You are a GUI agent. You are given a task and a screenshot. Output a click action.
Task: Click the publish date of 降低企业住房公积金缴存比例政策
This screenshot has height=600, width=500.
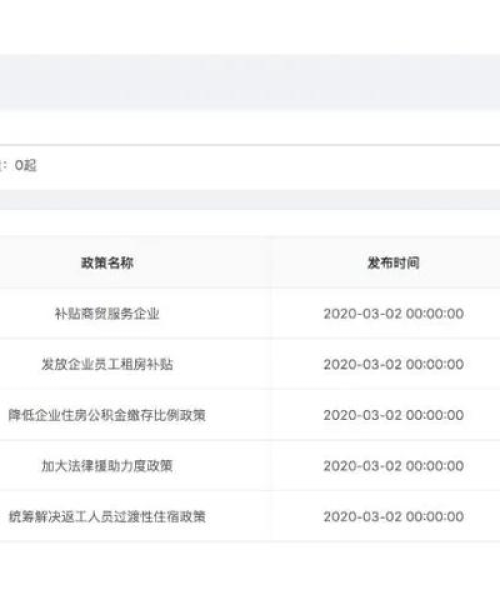coord(394,415)
